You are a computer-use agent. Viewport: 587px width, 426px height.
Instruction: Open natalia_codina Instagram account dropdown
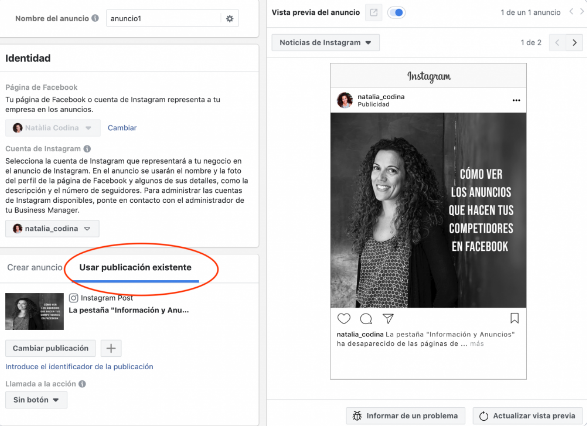(52, 228)
